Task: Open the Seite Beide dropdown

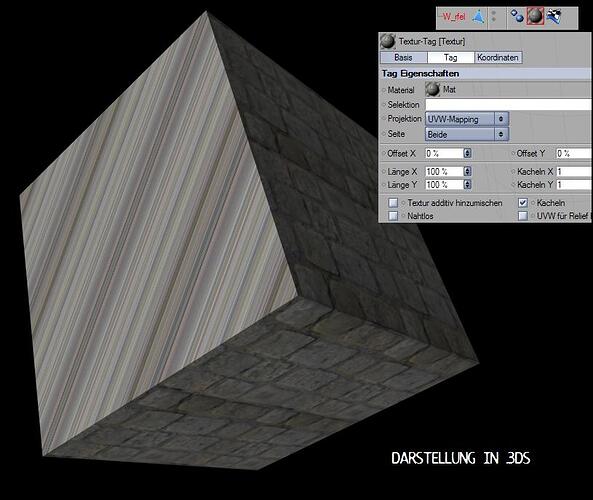Action: (467, 134)
